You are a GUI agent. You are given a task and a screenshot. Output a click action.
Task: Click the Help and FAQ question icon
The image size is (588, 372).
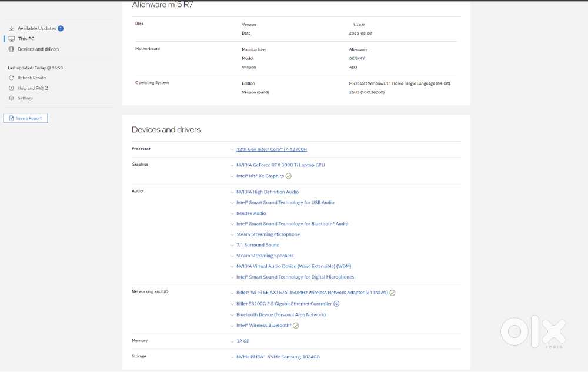[11, 88]
